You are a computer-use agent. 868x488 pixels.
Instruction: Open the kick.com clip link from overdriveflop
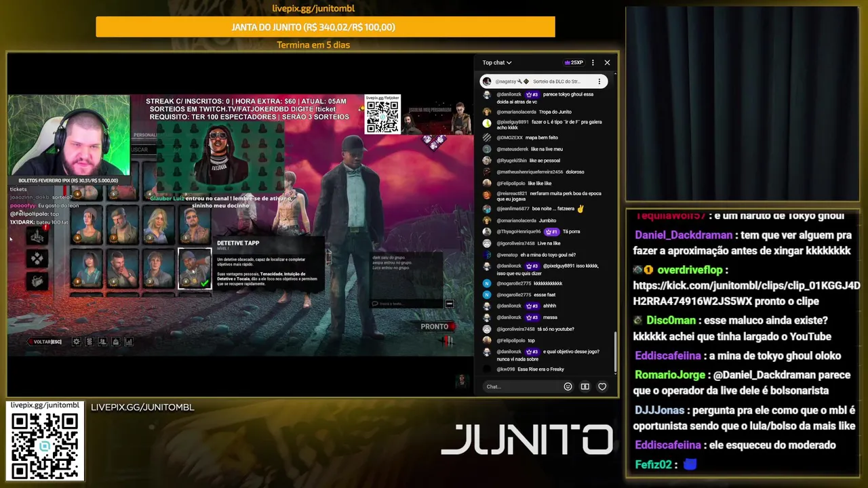click(746, 293)
